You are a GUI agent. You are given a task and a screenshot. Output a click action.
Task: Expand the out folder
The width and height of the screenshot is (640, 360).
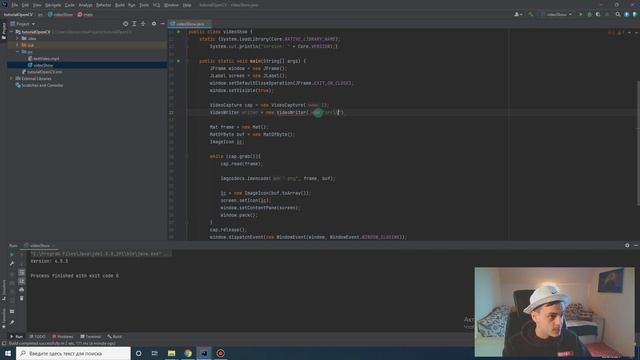coord(18,45)
